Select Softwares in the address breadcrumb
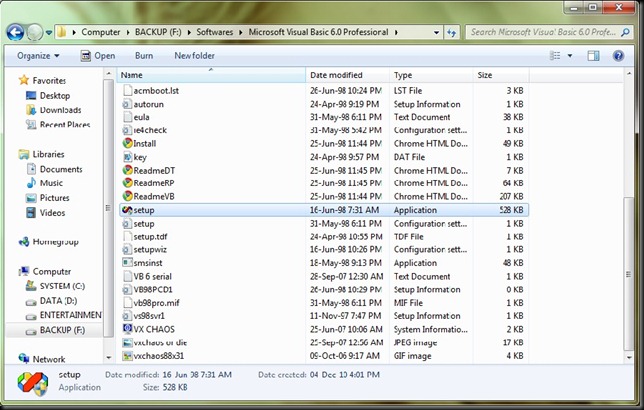The image size is (644, 410). [x=214, y=32]
